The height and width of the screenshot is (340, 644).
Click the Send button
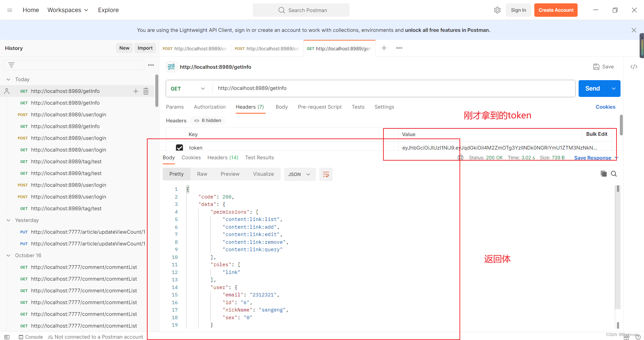point(593,89)
